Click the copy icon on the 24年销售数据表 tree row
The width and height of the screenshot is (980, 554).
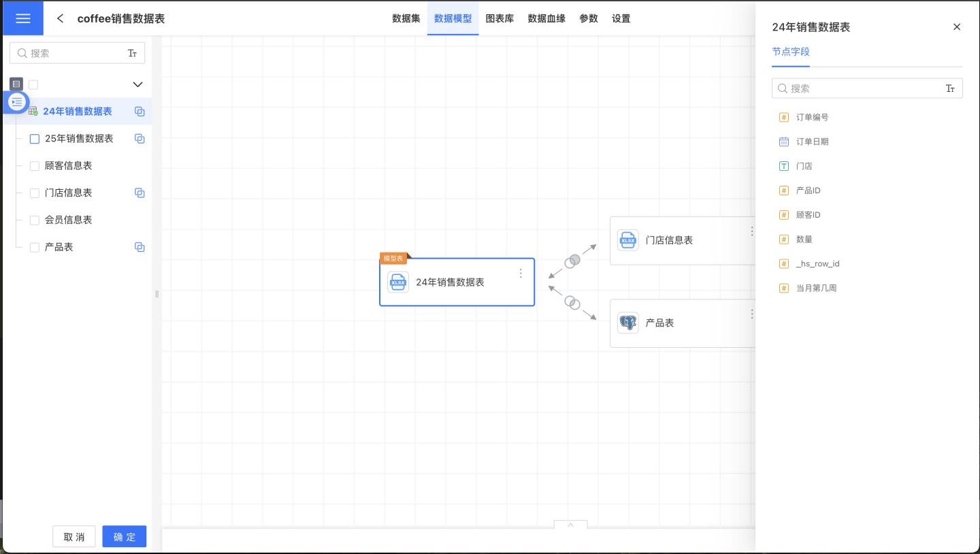coord(140,112)
